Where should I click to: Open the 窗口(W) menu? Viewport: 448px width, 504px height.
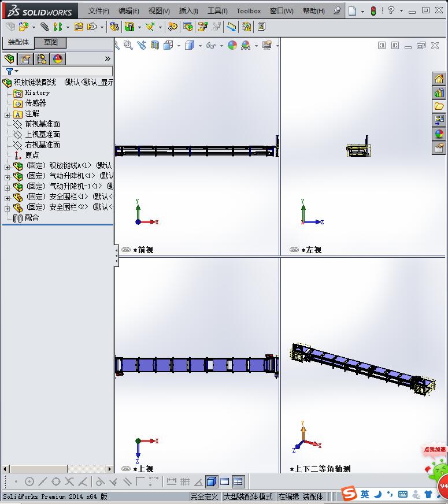coord(282,11)
